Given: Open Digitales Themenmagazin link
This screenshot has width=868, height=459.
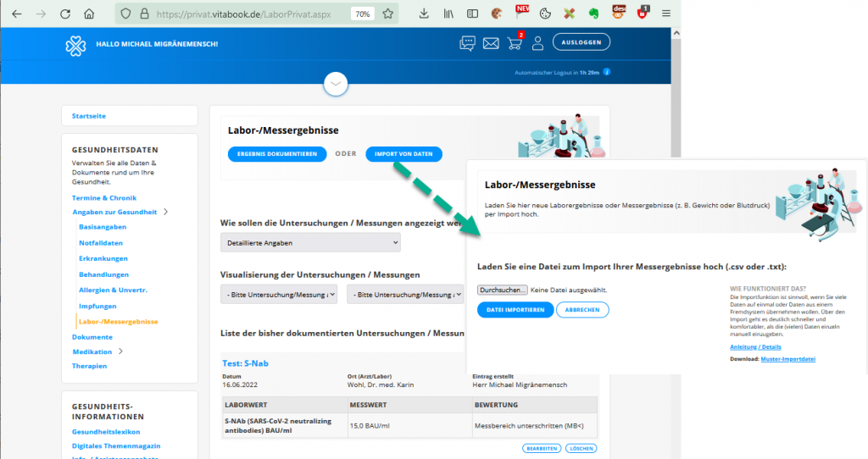Looking at the screenshot, I should tap(115, 445).
